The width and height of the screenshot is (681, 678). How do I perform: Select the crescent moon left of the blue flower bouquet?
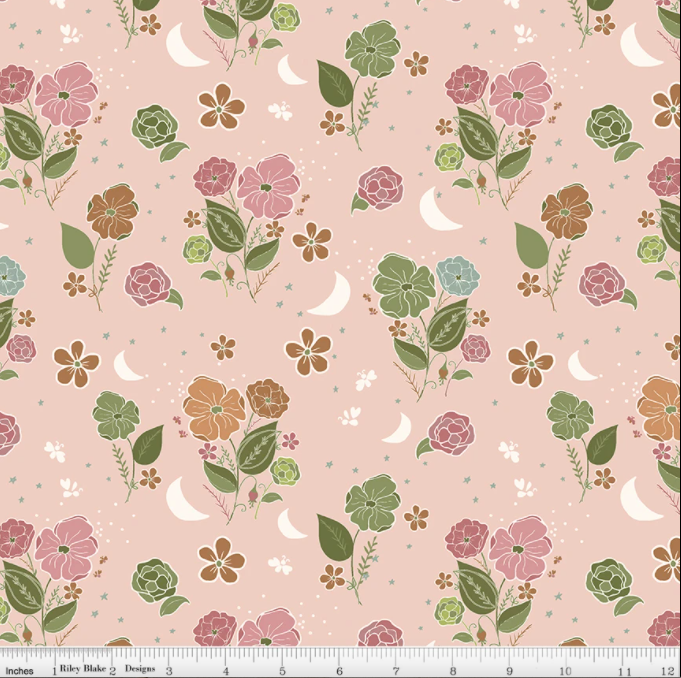[x=332, y=295]
